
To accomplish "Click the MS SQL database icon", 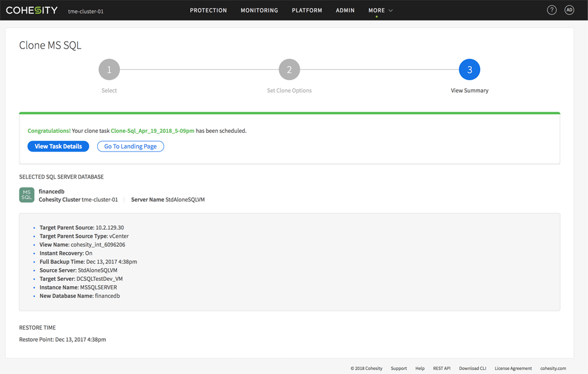I will coord(27,195).
